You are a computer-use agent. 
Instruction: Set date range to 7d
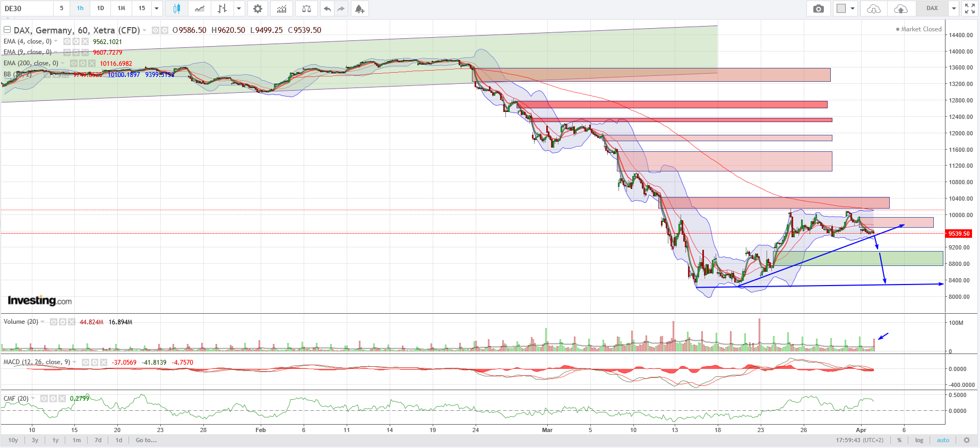tap(98, 440)
